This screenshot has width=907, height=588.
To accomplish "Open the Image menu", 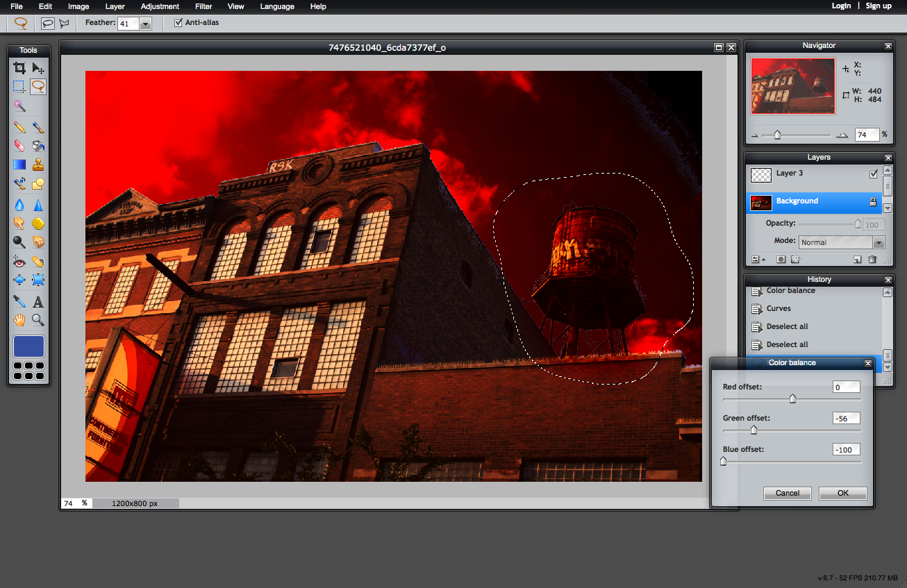I will (78, 6).
